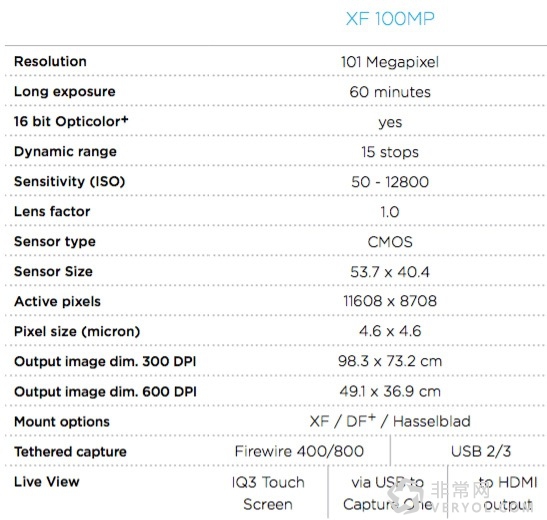Screen dimensions: 547x520
Task: Select the Long exposure label
Action: pos(65,91)
